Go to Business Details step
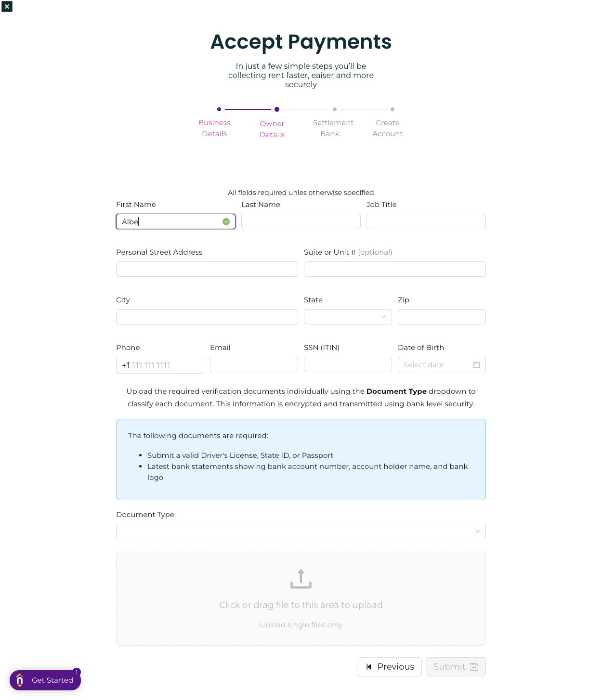Screen dimensions: 602x700 point(214,128)
